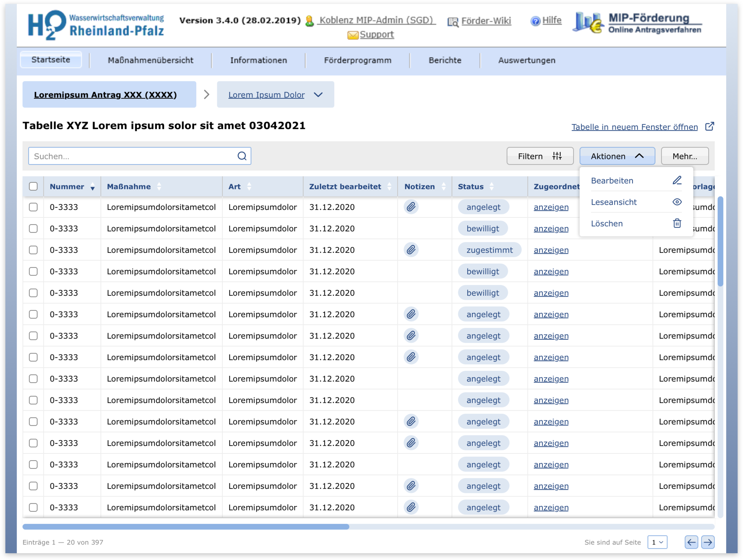Select Leseansicht from the Aktionen menu
This screenshot has height=560, width=743.
613,202
